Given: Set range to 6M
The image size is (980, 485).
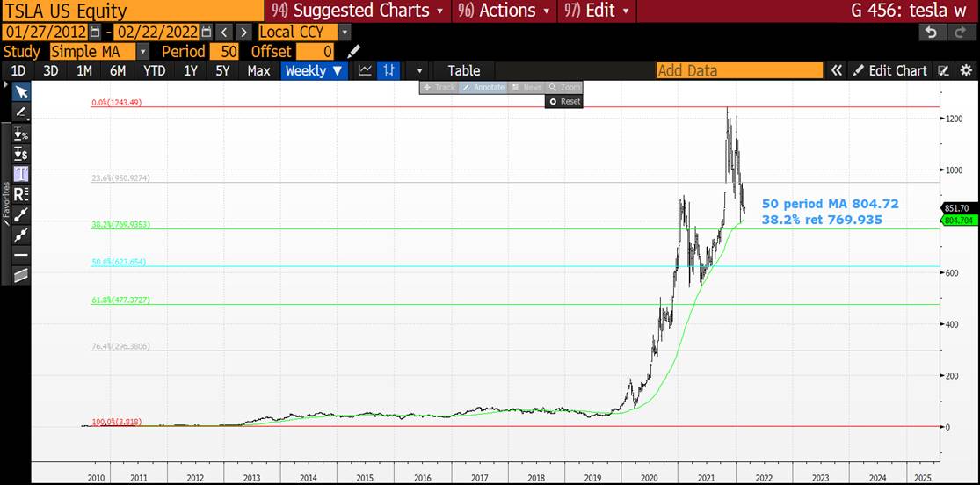Looking at the screenshot, I should tap(118, 70).
